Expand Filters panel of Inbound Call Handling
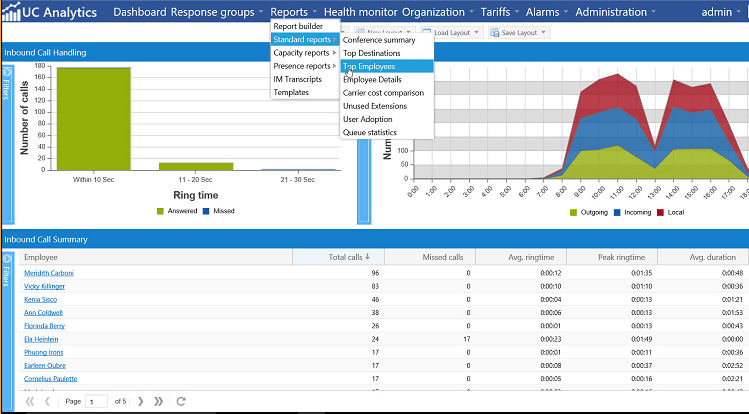Viewport: 749px width, 414px height. coord(7,73)
